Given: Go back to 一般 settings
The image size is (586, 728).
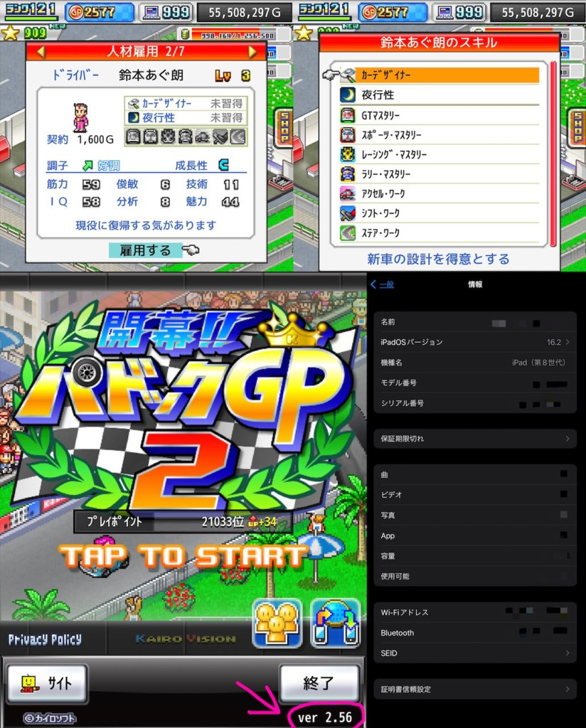Looking at the screenshot, I should 382,284.
